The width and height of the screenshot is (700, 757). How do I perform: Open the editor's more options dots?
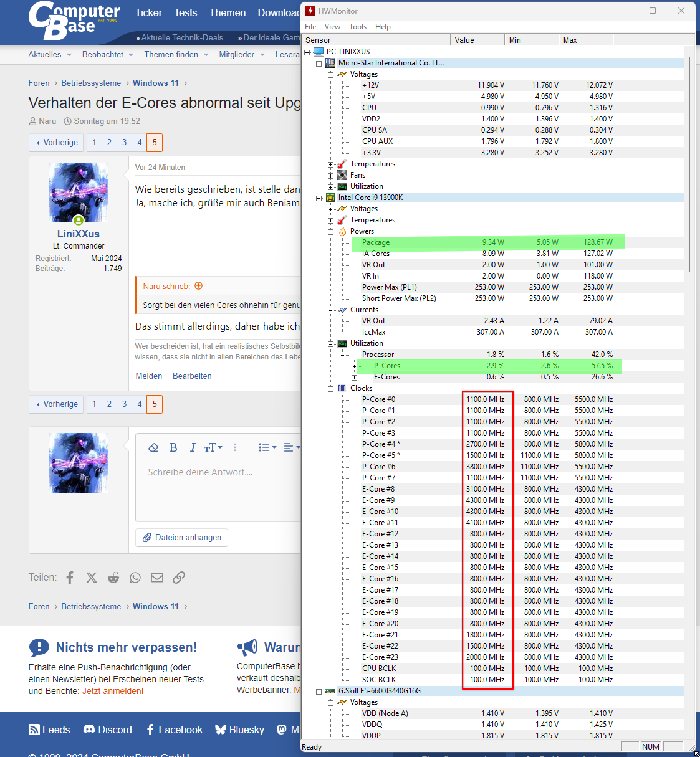click(235, 447)
